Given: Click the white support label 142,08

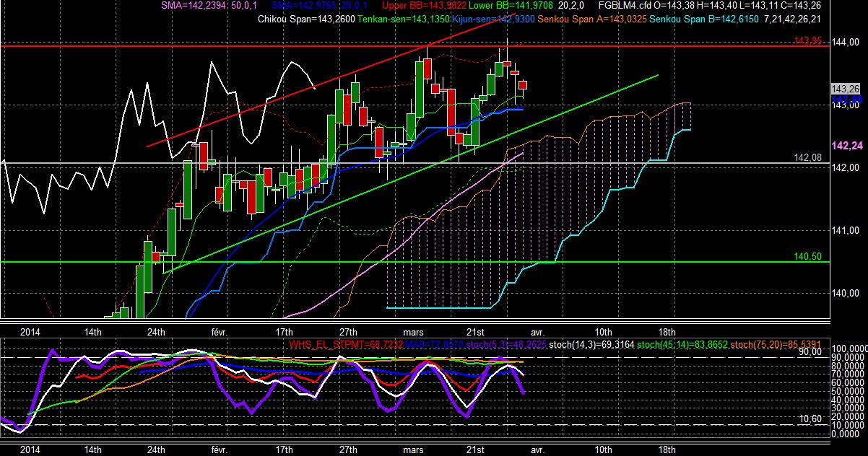Looking at the screenshot, I should pyautogui.click(x=807, y=157).
